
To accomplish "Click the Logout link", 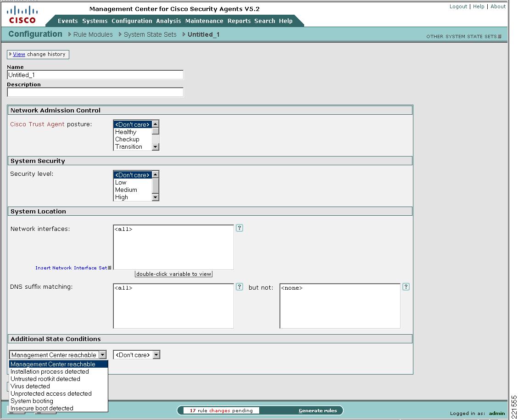I will [458, 6].
